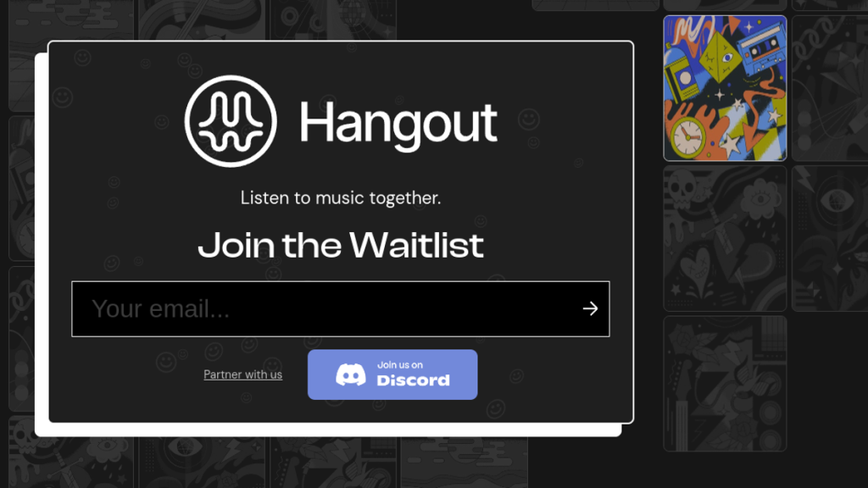
Task: Click the cassette tape in colorful artwork
Action: click(762, 53)
